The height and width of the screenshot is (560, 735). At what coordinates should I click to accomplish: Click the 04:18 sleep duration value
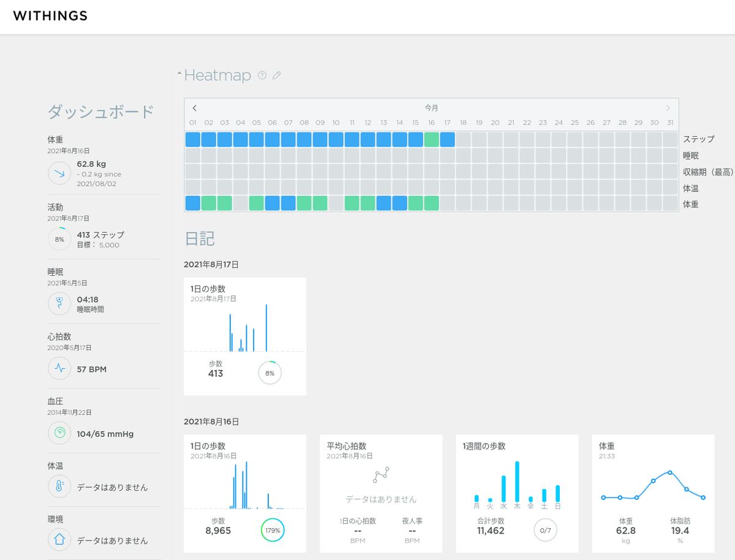click(88, 300)
